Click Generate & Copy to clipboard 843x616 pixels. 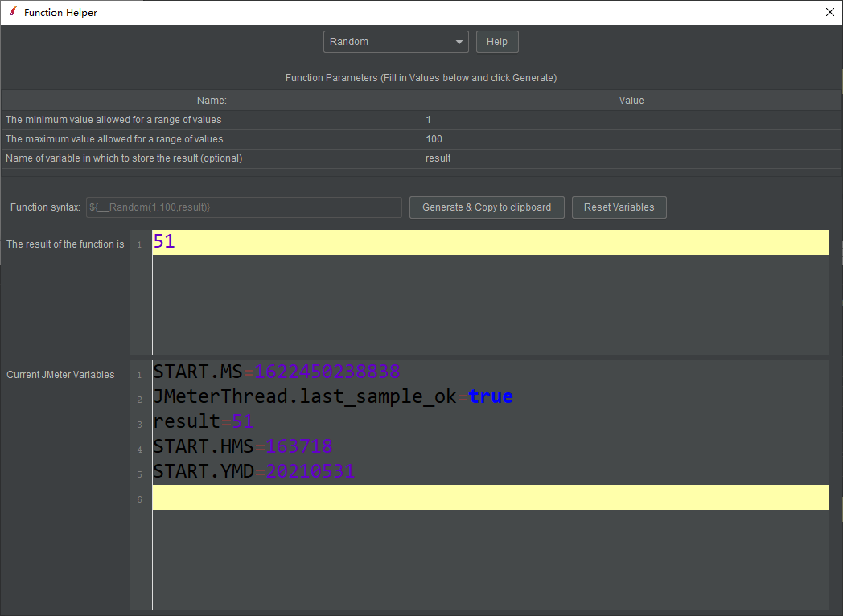pyautogui.click(x=487, y=207)
